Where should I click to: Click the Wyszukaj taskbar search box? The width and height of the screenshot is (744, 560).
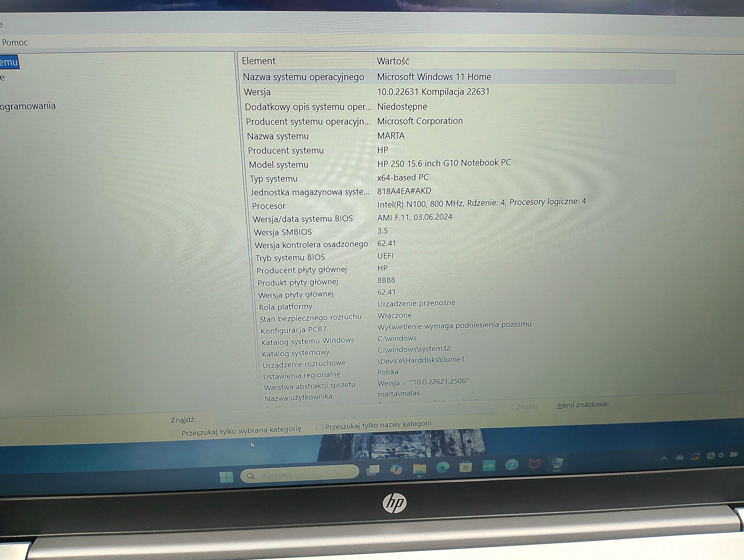point(300,474)
